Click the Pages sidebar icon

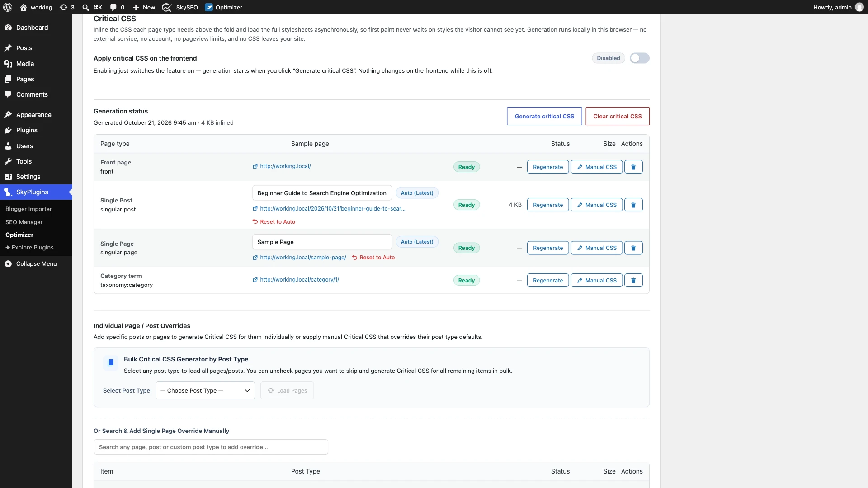point(8,79)
